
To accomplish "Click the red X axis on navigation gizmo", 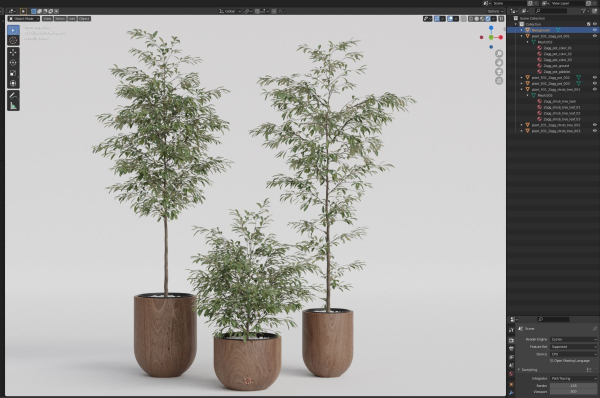I will (x=501, y=37).
